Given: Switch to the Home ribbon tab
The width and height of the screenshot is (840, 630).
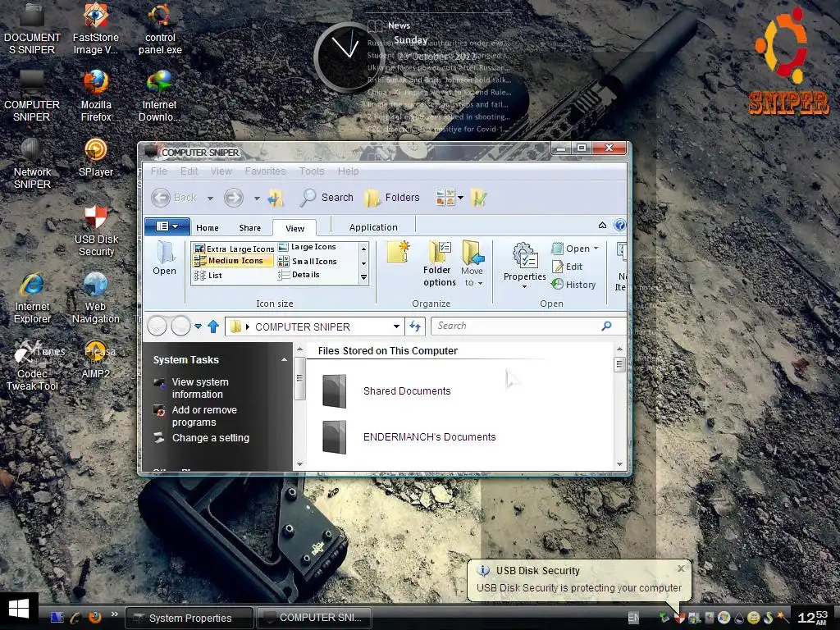Looking at the screenshot, I should 208,228.
